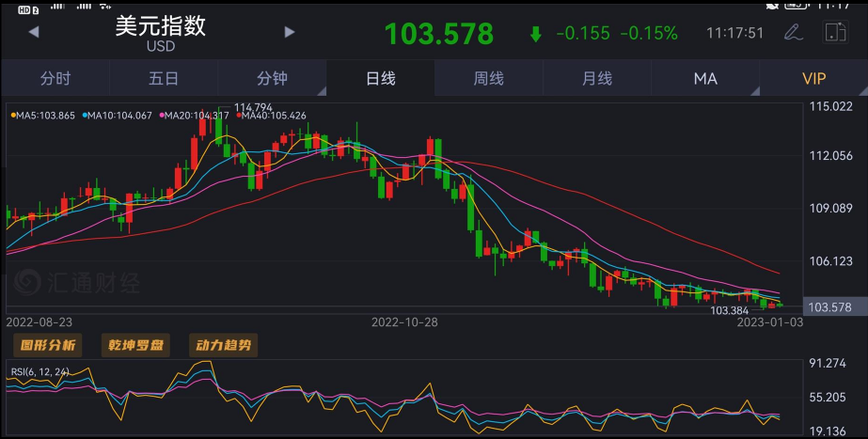Click the -0.15% percent change
The image size is (868, 439).
click(x=649, y=34)
